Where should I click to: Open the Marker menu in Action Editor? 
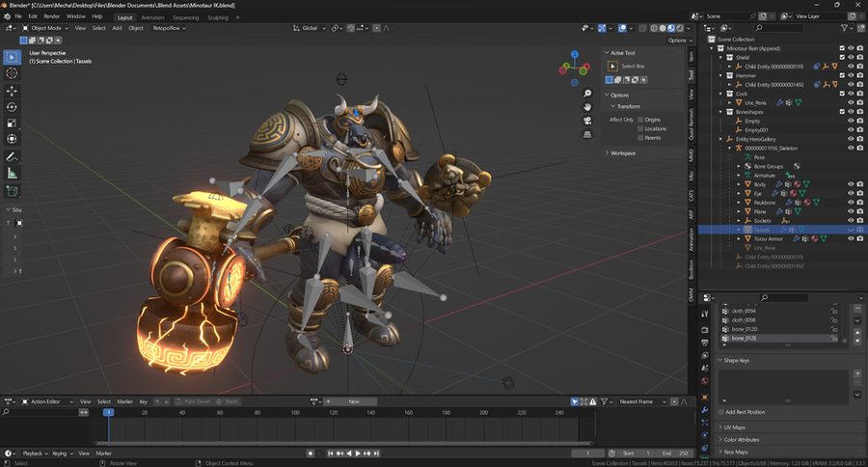(x=124, y=401)
